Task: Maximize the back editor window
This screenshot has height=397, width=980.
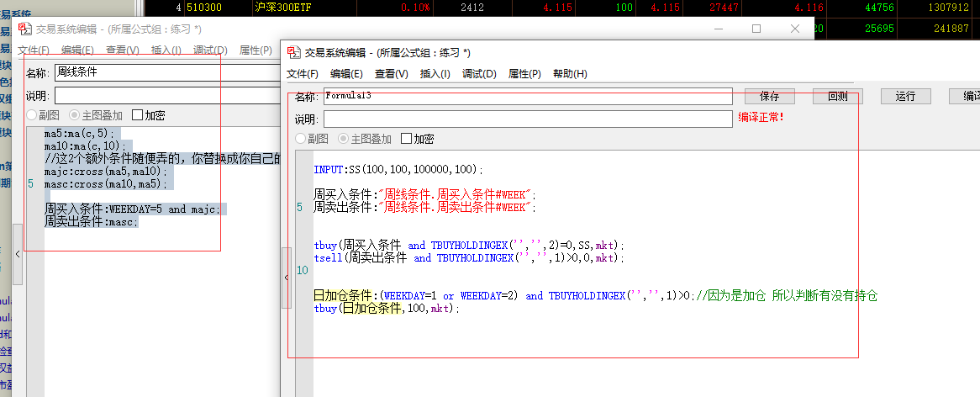Action: pos(756,28)
